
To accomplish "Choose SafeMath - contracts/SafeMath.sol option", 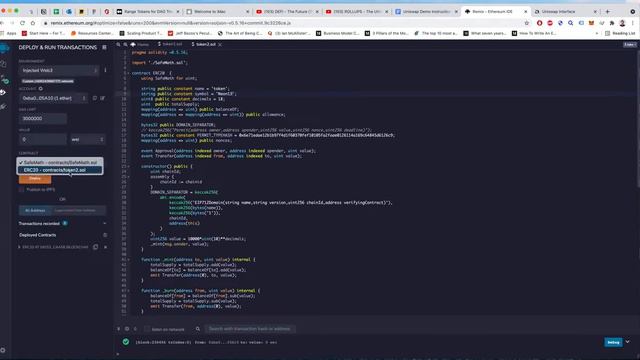I will tap(60, 162).
